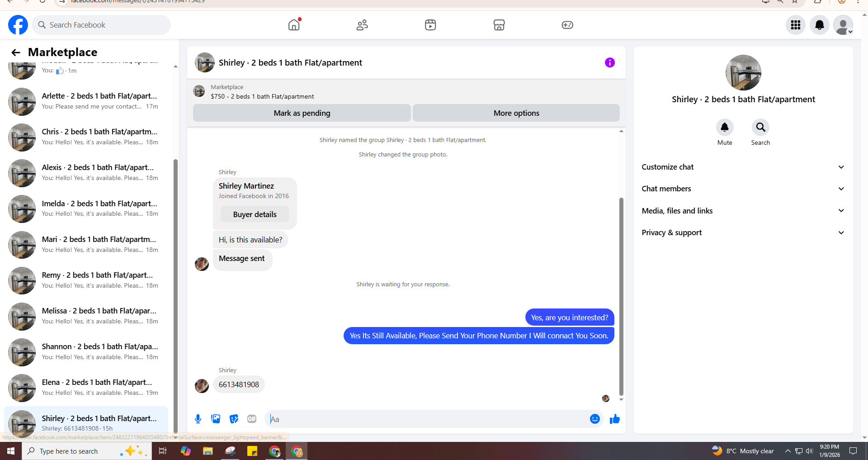Open Windows notification center icon
868x460 pixels.
pos(853,451)
